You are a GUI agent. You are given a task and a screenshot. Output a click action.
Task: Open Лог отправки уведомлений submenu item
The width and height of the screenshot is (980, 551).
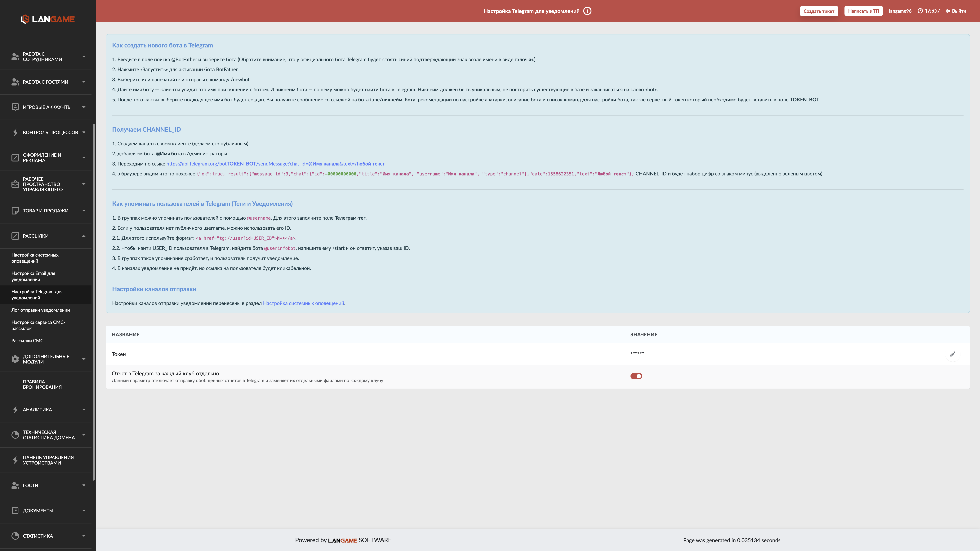41,310
